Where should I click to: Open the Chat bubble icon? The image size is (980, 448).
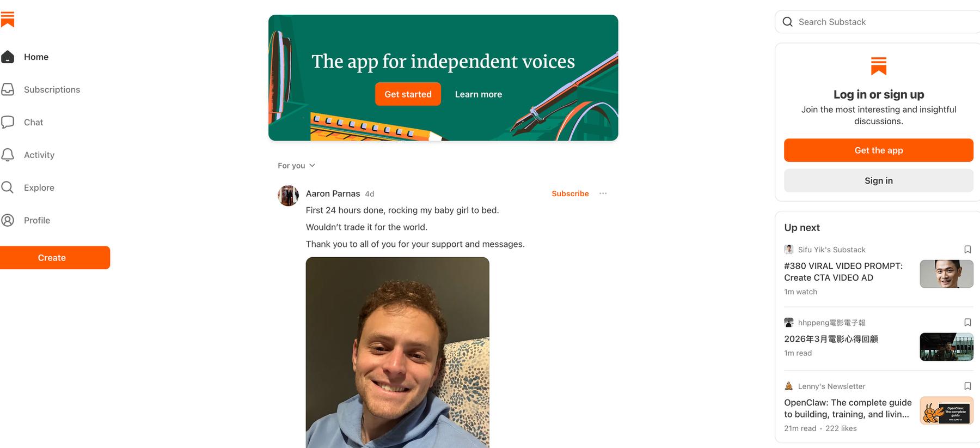point(8,122)
